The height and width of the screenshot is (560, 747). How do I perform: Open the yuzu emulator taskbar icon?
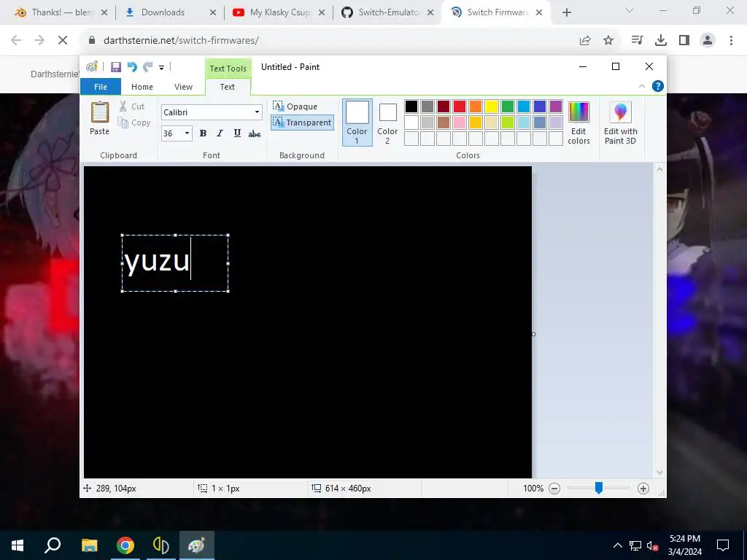[161, 545]
